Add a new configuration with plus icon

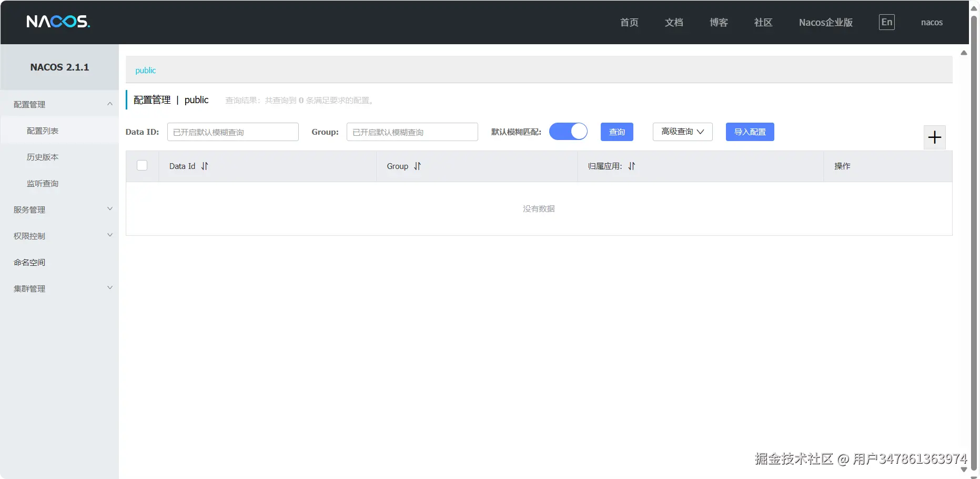coord(935,137)
